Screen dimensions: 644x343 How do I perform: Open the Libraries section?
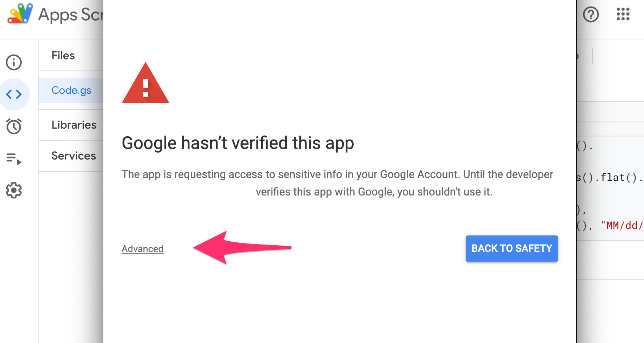pos(74,125)
